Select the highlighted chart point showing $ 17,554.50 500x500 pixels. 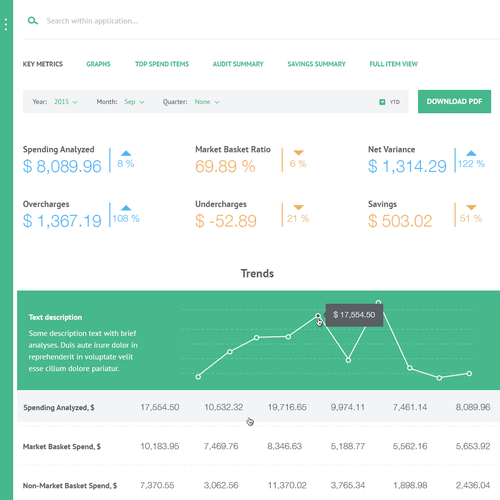click(318, 315)
